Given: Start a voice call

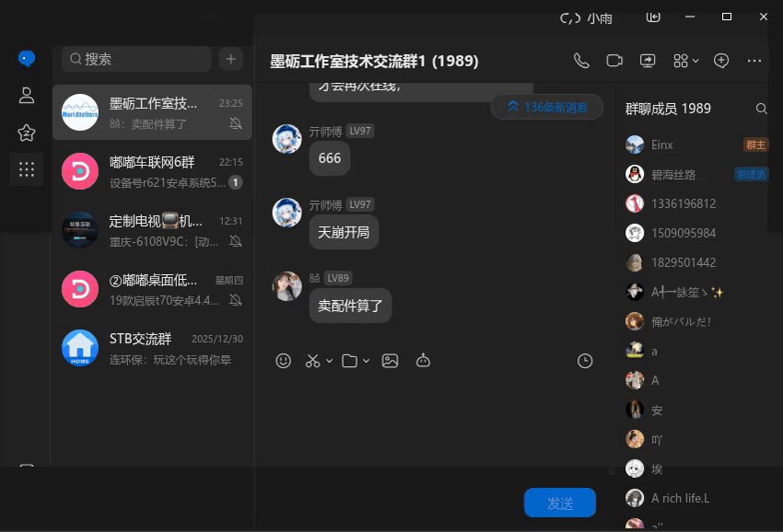Looking at the screenshot, I should [x=581, y=60].
